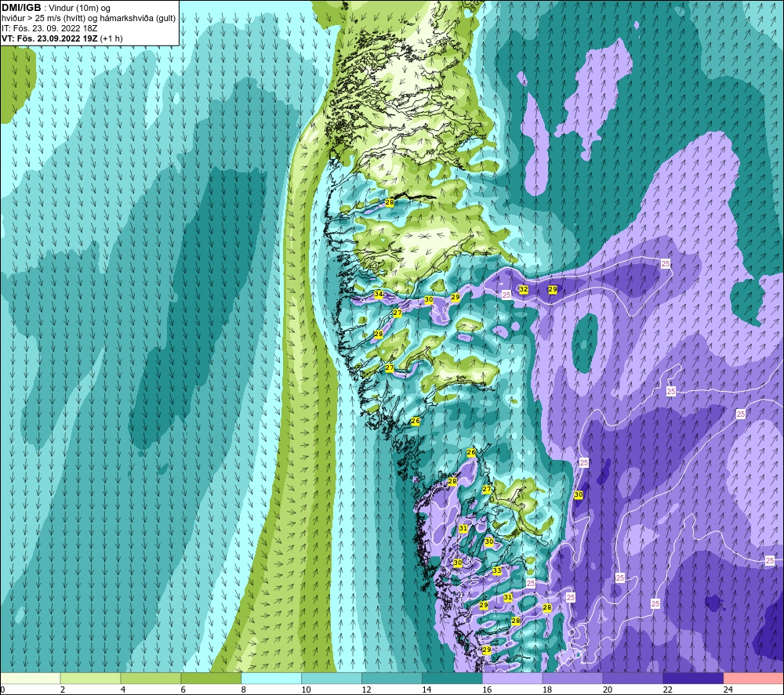
Task: Pick the light green 2–4 m/s swatch
Action: click(90, 678)
